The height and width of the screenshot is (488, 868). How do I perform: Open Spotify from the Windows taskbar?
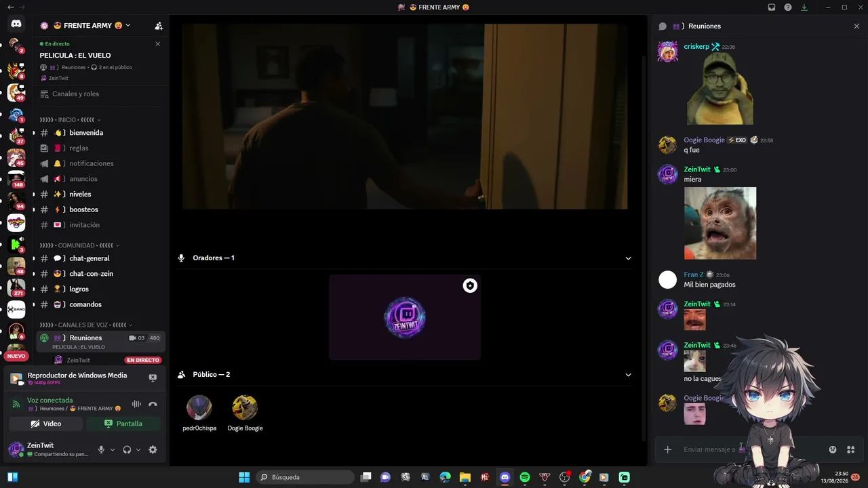pyautogui.click(x=524, y=477)
